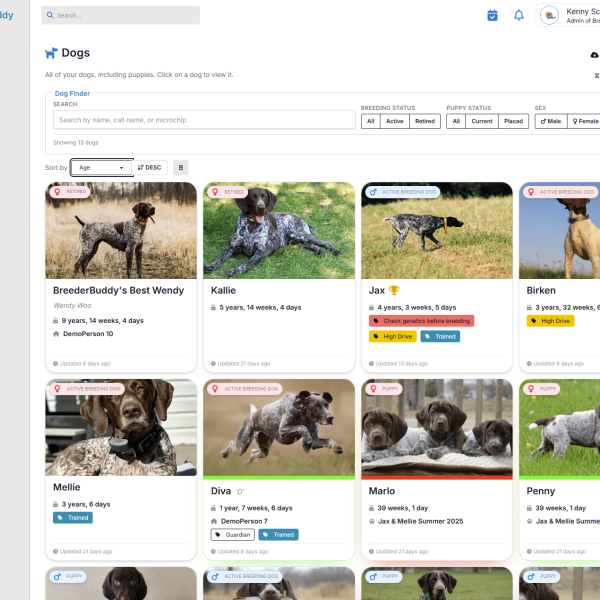
Task: Click Jax's Trained tag
Action: (440, 337)
